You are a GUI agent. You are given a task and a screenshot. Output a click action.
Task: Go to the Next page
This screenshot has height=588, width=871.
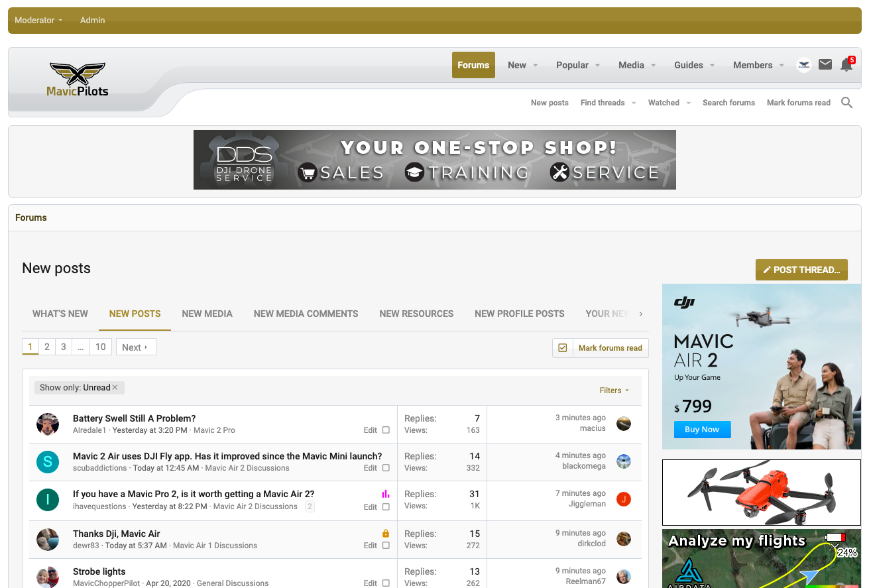tap(136, 347)
